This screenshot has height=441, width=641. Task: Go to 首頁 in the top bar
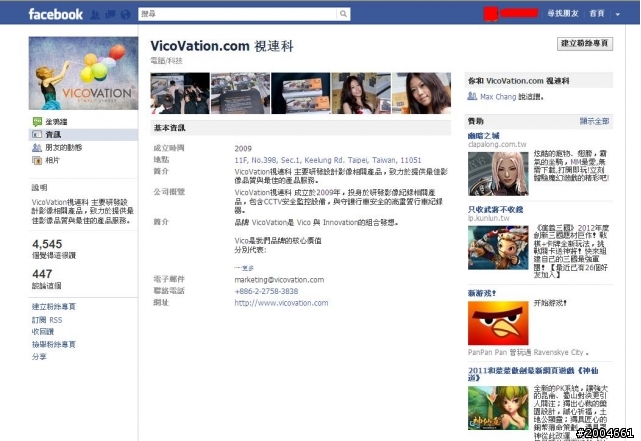pos(597,13)
